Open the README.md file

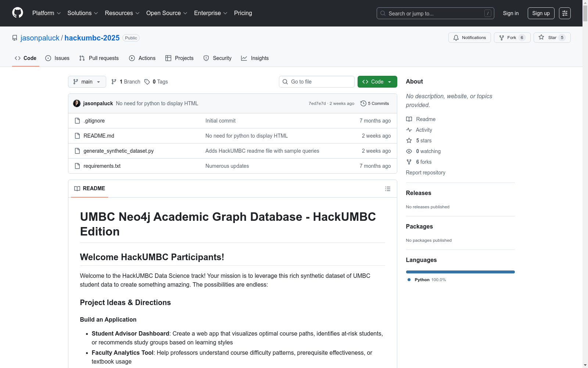coord(99,136)
